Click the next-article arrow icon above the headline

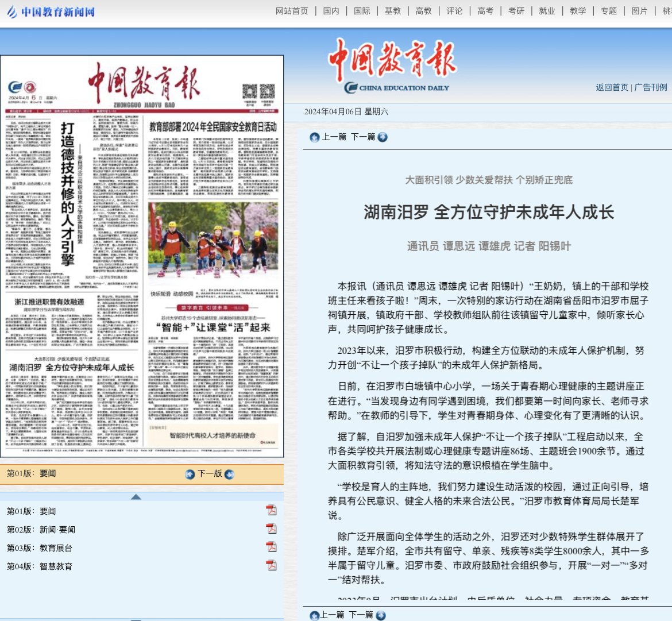[x=383, y=137]
